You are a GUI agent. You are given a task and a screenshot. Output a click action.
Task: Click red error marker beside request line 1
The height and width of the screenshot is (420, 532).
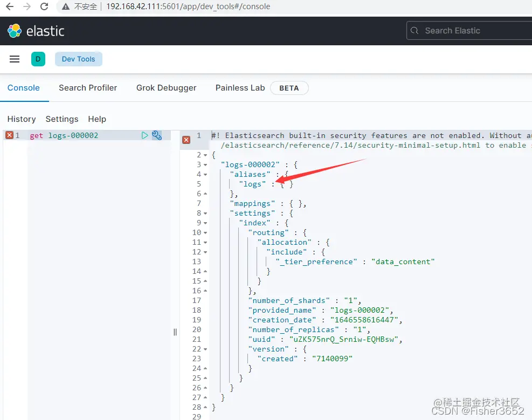(x=10, y=135)
